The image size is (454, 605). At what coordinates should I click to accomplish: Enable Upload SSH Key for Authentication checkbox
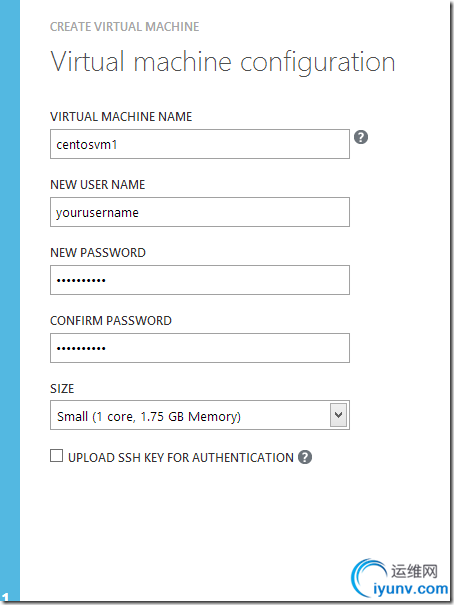(56, 456)
